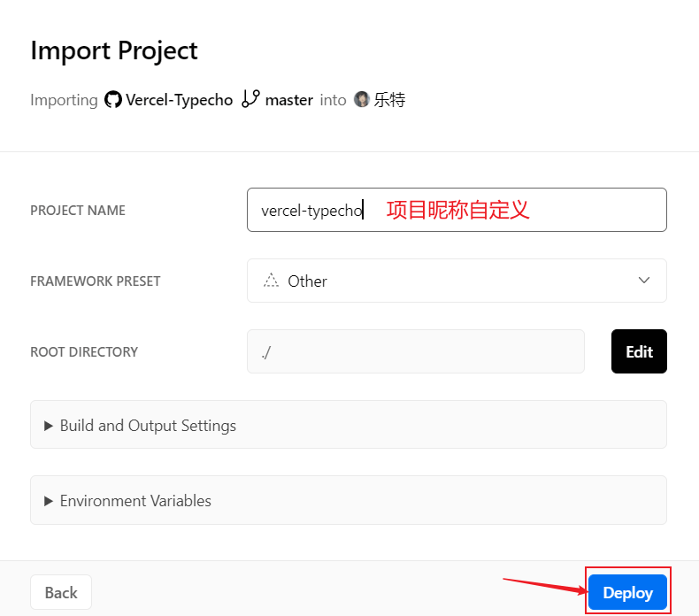Click the Framework Preset chevron arrow

643,281
